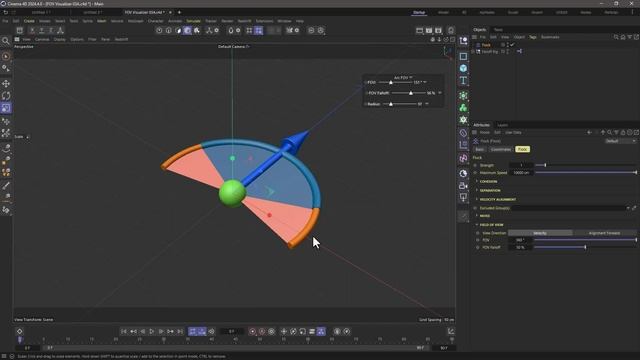The height and width of the screenshot is (360, 640).
Task: Toggle Falloff Rig visibility dots in Objects
Action: tap(507, 51)
